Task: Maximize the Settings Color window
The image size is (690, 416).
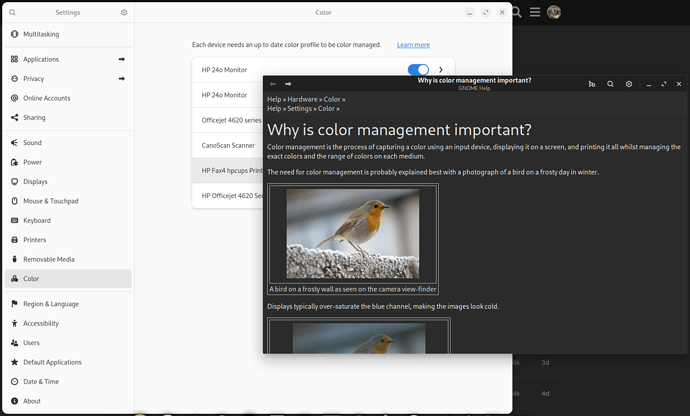Action: pyautogui.click(x=485, y=12)
